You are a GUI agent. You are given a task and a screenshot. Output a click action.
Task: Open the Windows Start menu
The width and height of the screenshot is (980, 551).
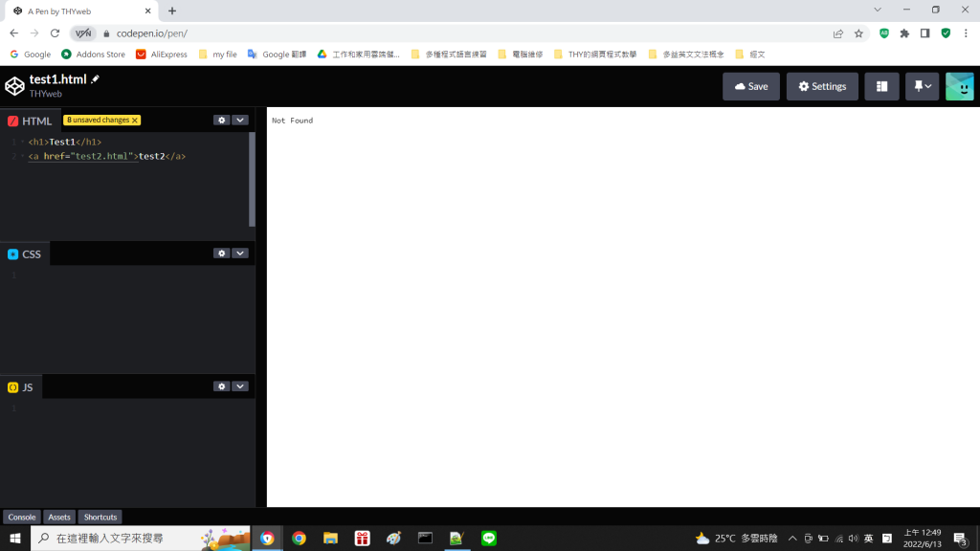15,538
